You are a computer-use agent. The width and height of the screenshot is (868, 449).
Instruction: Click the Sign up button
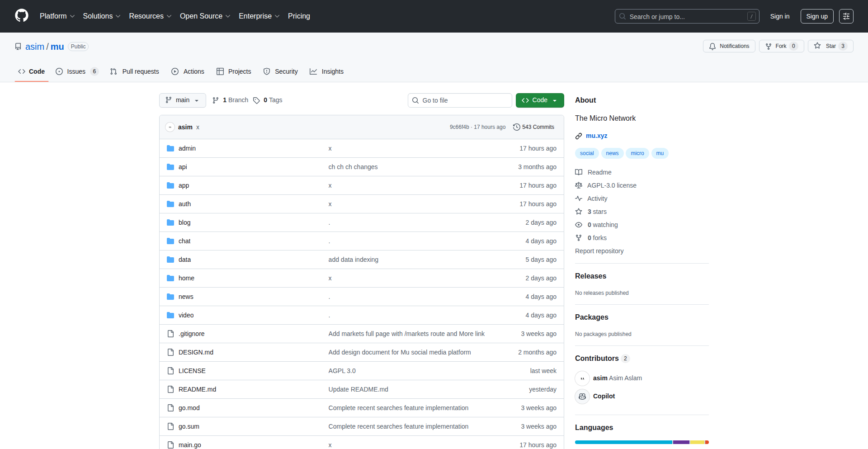(x=816, y=16)
